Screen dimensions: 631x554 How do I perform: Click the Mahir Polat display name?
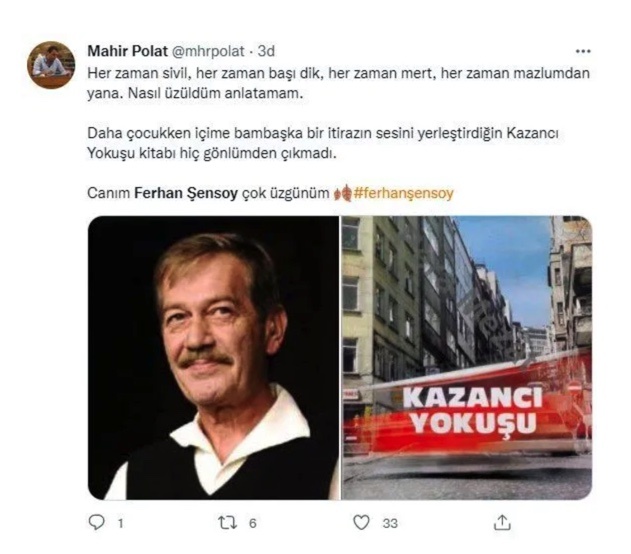point(128,51)
